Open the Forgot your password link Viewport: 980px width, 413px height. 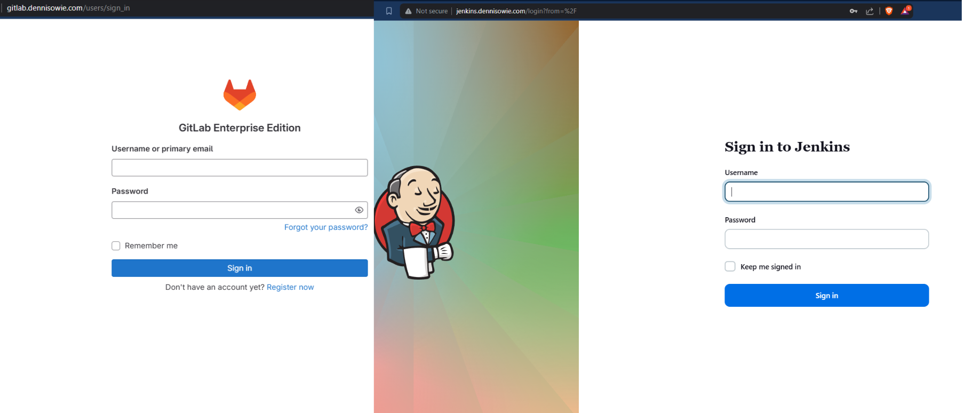pyautogui.click(x=325, y=227)
